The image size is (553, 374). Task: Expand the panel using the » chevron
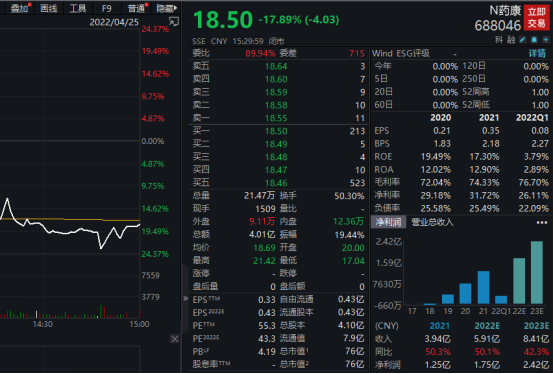point(186,299)
